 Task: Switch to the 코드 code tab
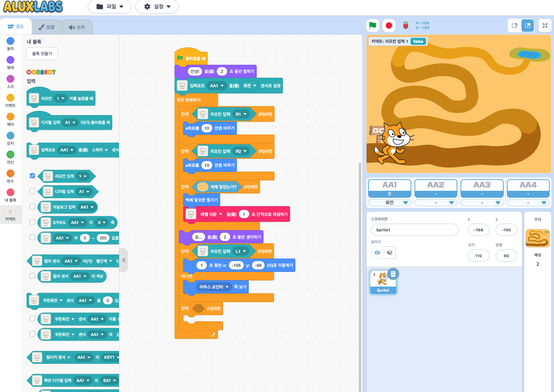(x=16, y=27)
